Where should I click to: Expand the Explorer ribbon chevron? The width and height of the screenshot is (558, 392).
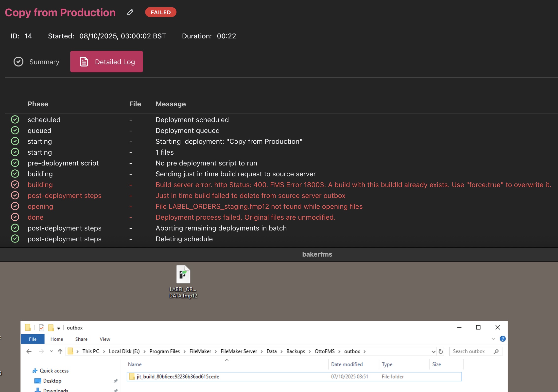click(493, 339)
